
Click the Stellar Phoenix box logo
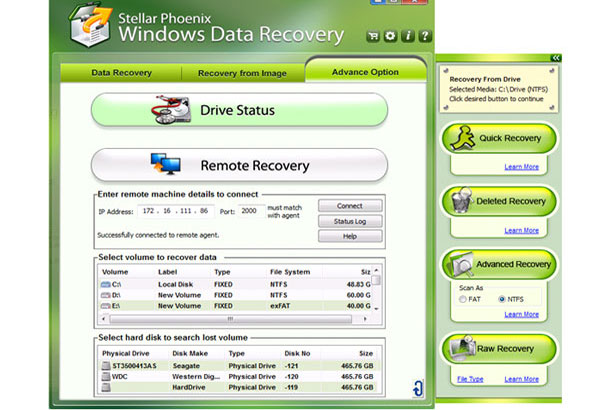(90, 26)
